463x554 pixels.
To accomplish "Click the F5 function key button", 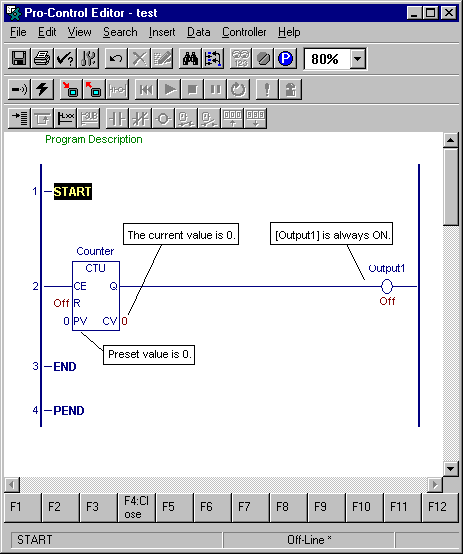I will point(175,507).
